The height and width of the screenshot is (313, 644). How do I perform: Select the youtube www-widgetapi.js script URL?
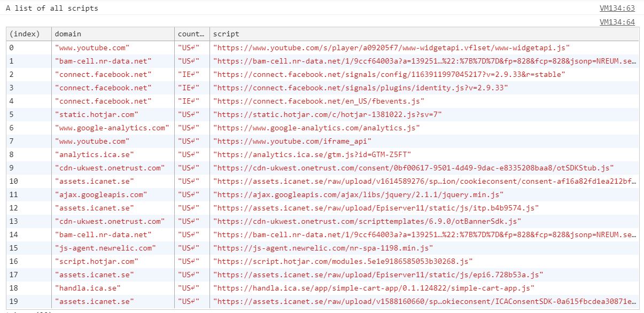392,48
